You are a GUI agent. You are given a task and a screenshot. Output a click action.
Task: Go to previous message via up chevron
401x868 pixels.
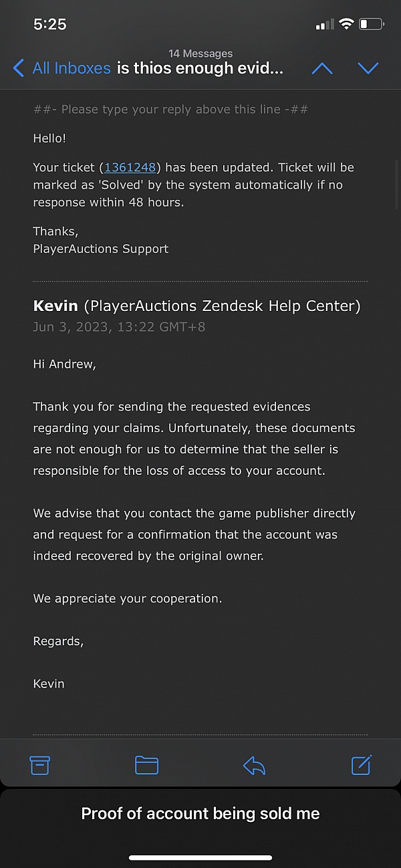[321, 68]
